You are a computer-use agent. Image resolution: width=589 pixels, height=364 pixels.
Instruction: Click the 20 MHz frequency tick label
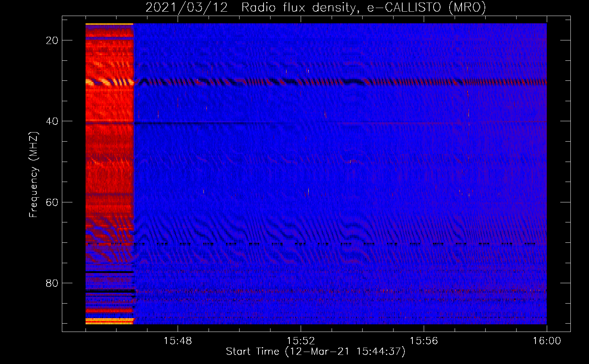click(52, 40)
